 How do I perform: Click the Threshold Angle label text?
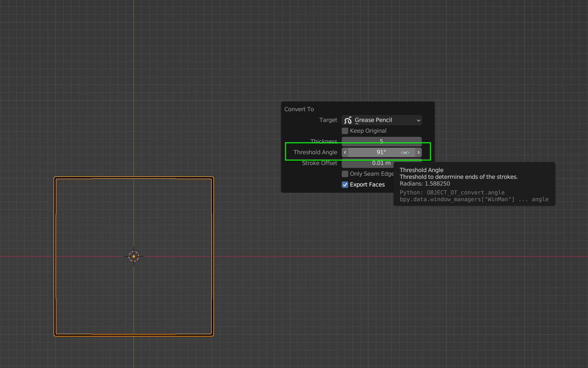(x=315, y=152)
